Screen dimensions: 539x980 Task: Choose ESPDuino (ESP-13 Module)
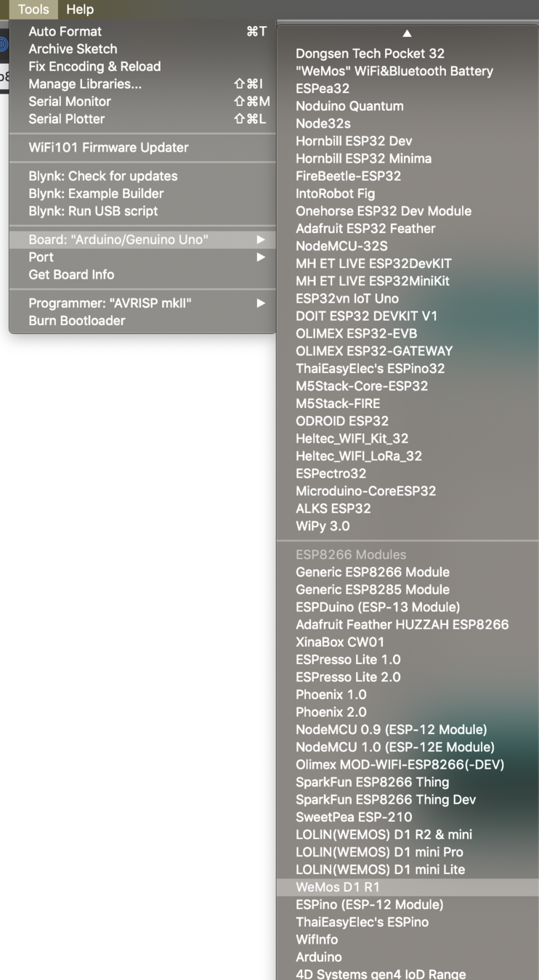[x=408, y=606]
